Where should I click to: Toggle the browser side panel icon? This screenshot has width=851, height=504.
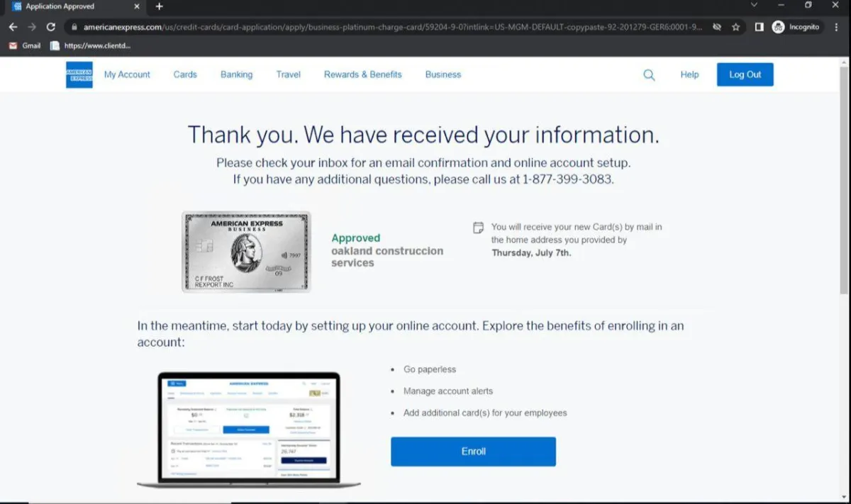(x=759, y=27)
